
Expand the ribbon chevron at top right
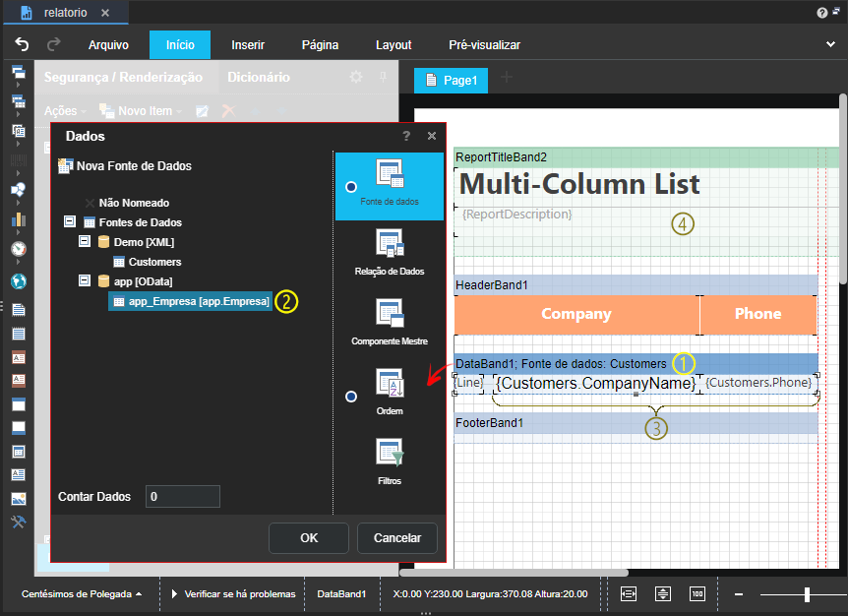(830, 44)
